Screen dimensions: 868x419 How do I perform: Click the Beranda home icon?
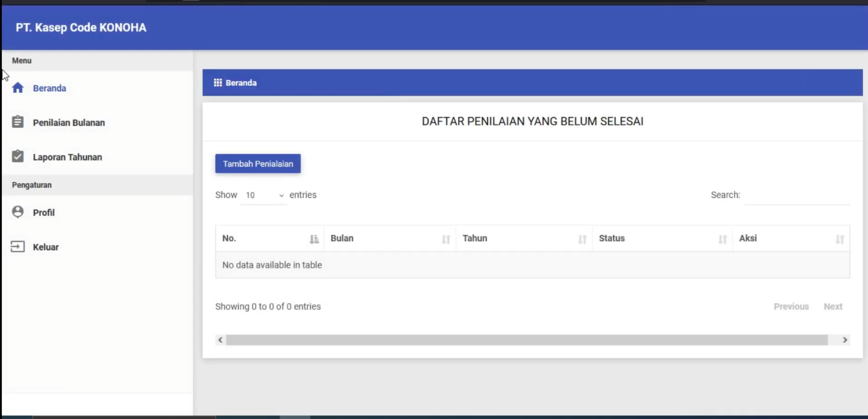pyautogui.click(x=18, y=88)
